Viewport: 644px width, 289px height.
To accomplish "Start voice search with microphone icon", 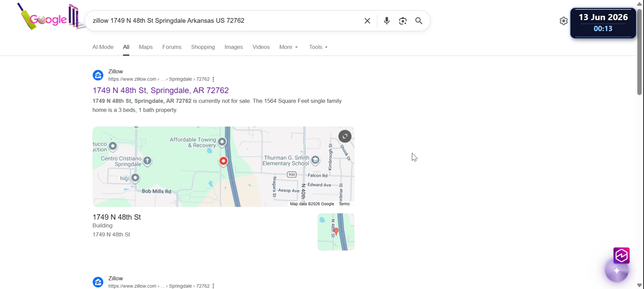I will [x=387, y=21].
